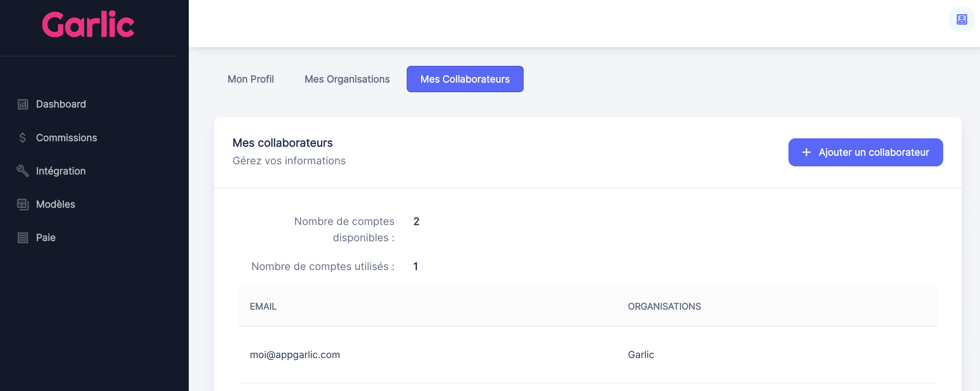Open the user profile icon top right
Viewport: 980px width, 391px height.
coord(961,19)
